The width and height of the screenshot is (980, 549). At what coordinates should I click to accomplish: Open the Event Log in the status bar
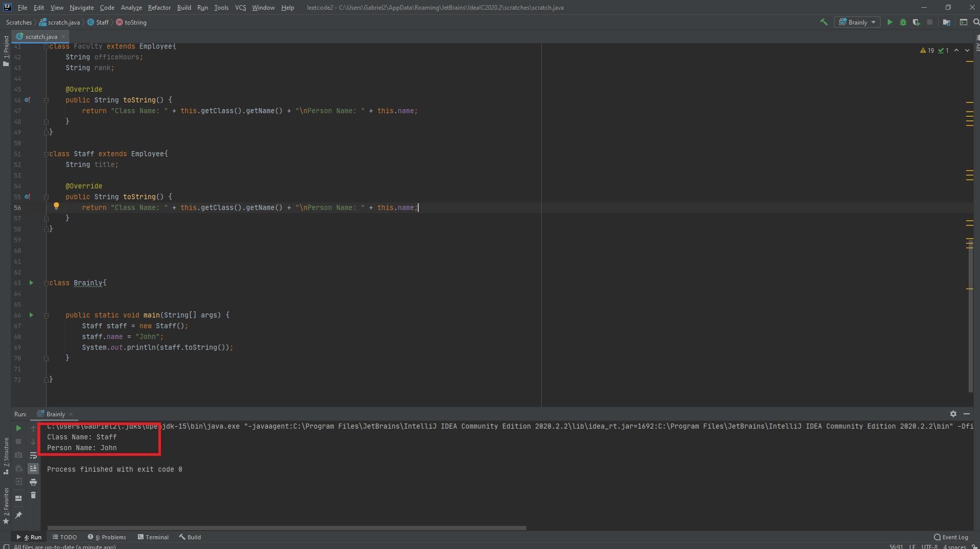[x=951, y=537]
